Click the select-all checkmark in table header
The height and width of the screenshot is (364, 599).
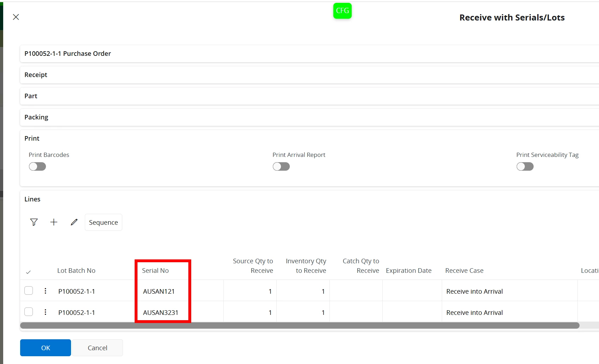pyautogui.click(x=28, y=272)
